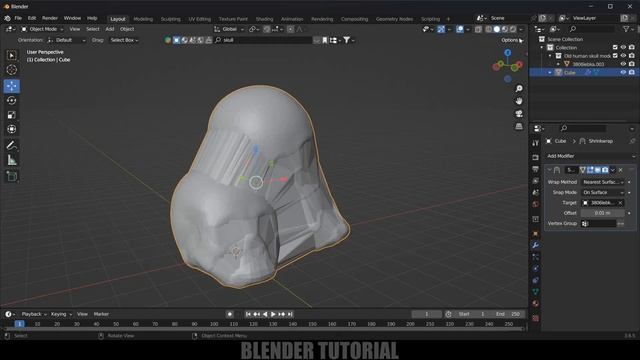This screenshot has width=640, height=360.
Task: Select the Annotate tool
Action: click(x=11, y=146)
